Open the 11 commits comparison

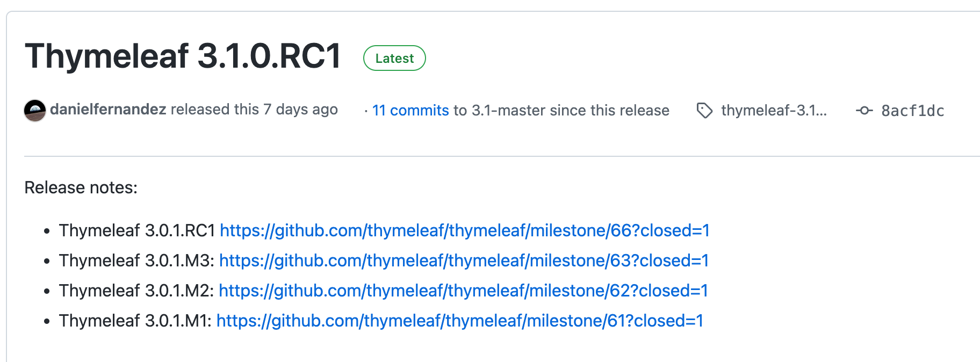click(x=410, y=110)
